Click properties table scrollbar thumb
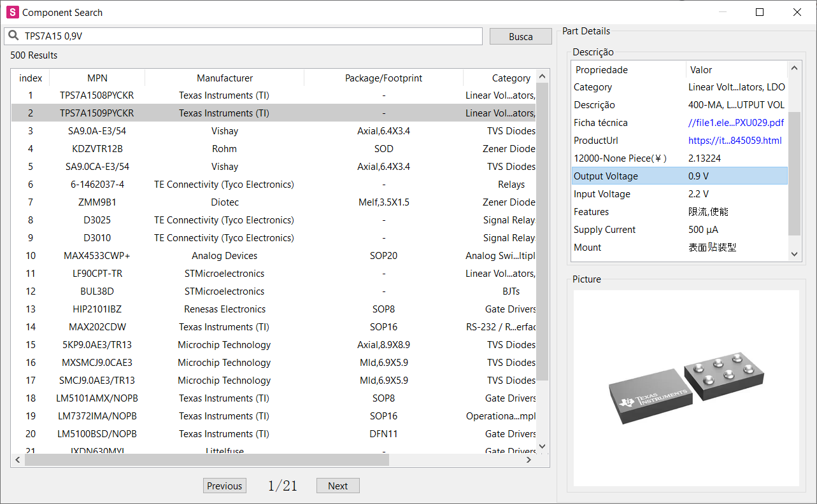 [x=794, y=173]
